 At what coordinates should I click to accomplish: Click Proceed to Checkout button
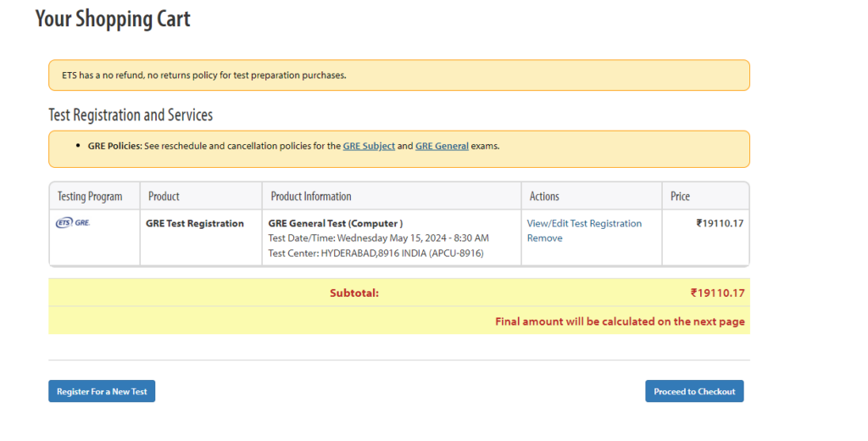[694, 391]
